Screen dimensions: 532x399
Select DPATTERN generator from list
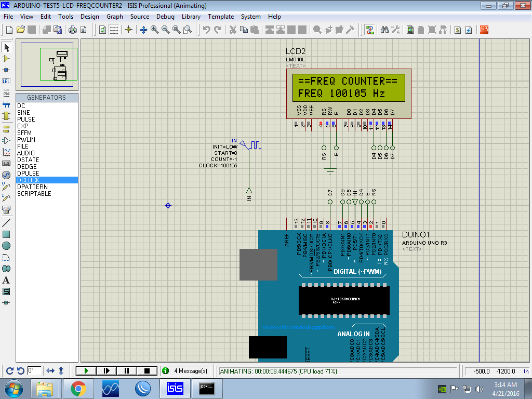pyautogui.click(x=32, y=187)
